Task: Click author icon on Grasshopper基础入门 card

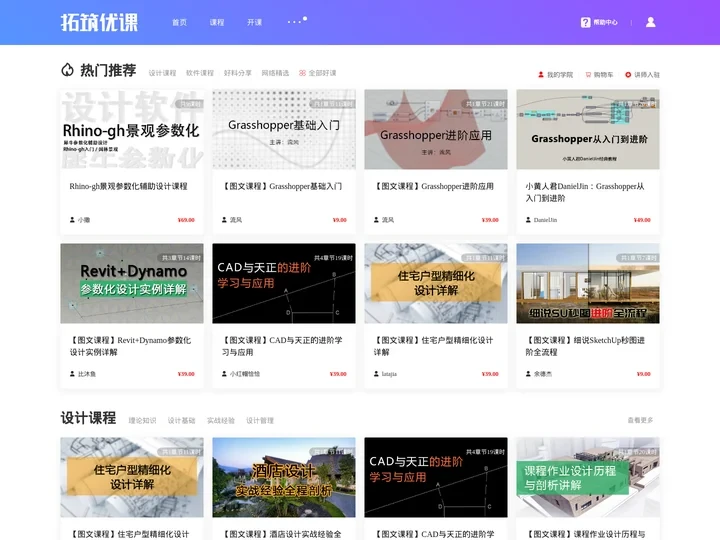Action: click(x=224, y=220)
